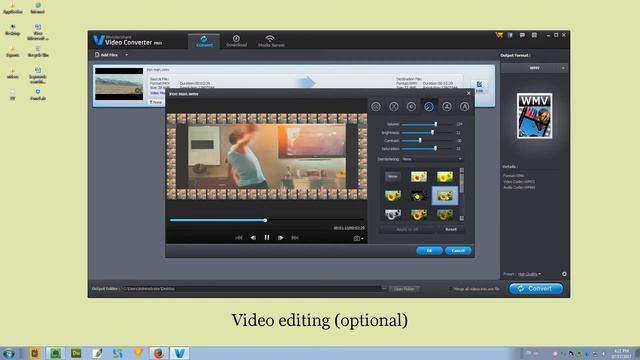The image size is (640, 360).
Task: Select the dark vignette effect thumbnail
Action: click(419, 196)
